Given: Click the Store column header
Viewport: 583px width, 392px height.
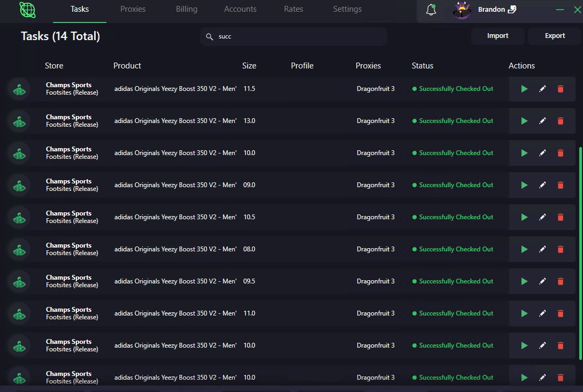Looking at the screenshot, I should click(54, 66).
